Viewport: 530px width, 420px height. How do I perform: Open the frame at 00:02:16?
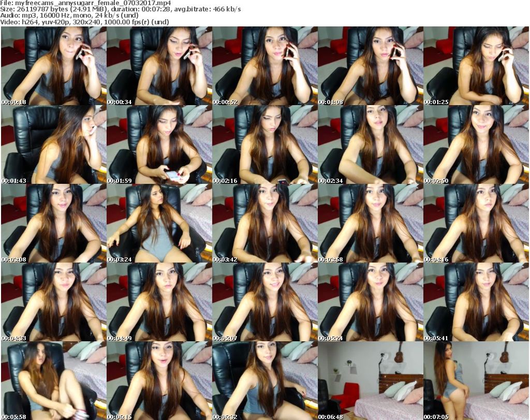tap(264, 144)
